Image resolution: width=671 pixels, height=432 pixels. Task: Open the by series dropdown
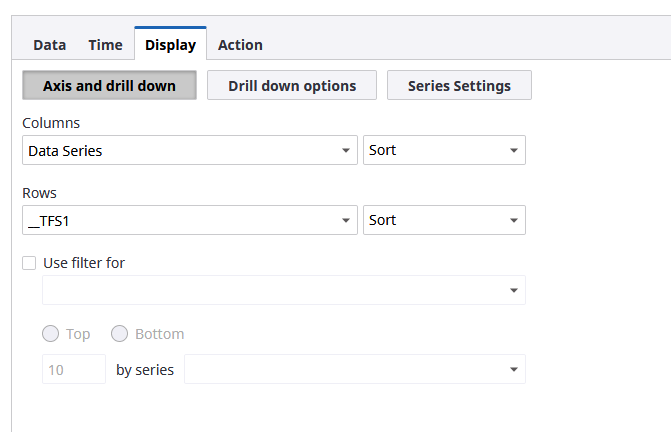(x=354, y=369)
